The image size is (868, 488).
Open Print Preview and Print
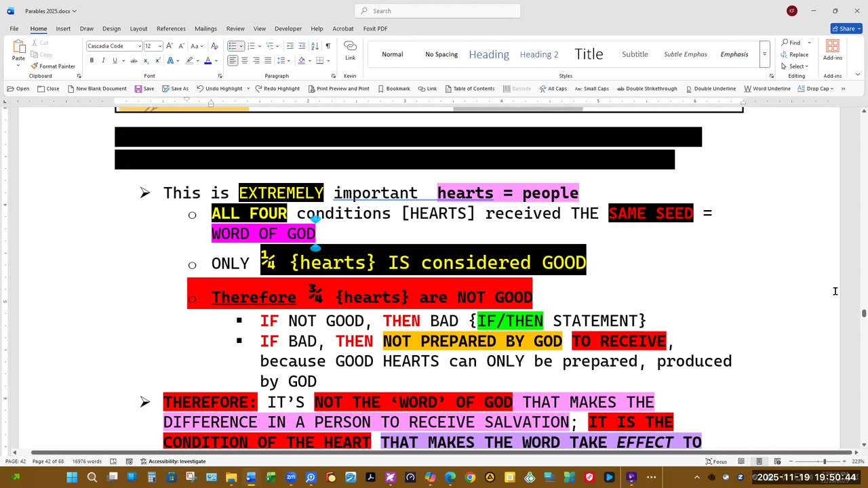338,89
